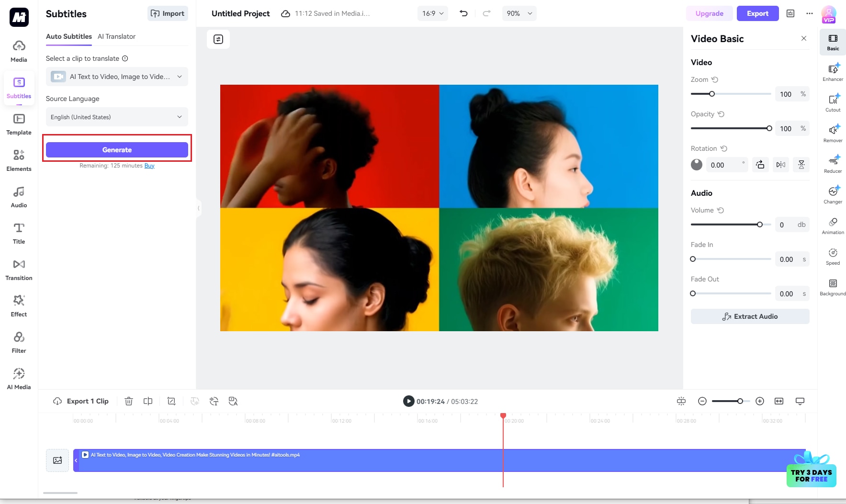The width and height of the screenshot is (846, 504).
Task: Click the Extract Audio button
Action: [x=750, y=316]
